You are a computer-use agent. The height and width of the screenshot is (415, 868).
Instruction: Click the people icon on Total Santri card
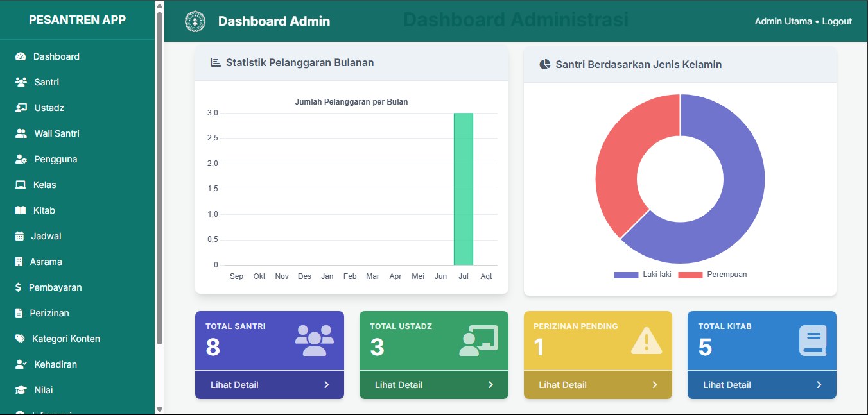click(x=315, y=340)
